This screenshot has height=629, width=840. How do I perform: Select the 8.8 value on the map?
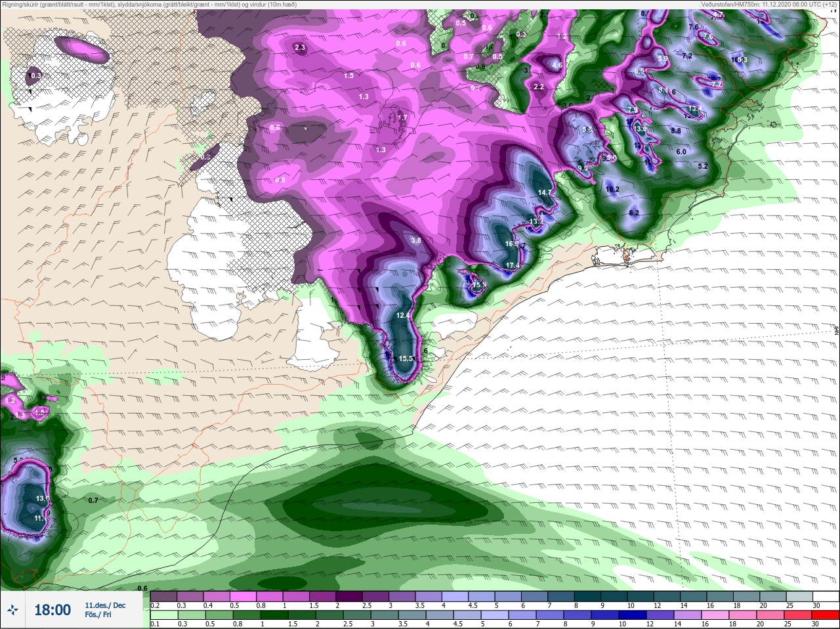(x=676, y=131)
